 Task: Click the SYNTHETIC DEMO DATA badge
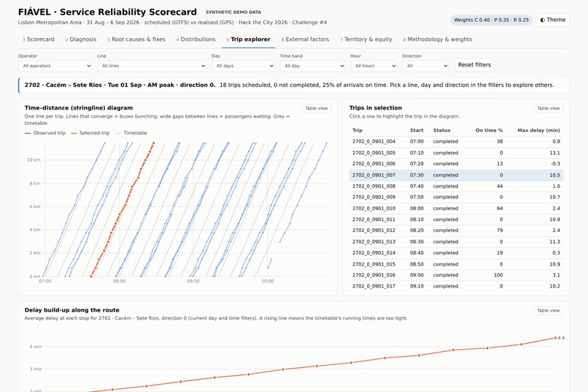pos(233,12)
